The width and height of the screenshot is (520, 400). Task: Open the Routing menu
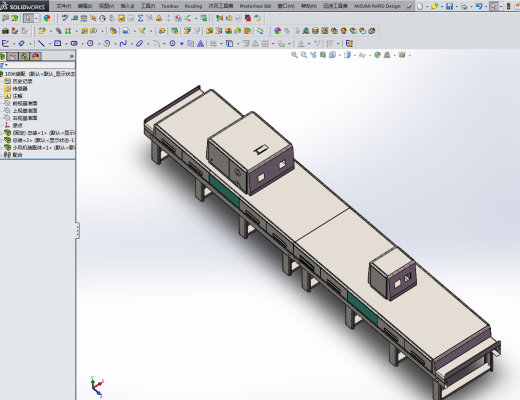(193, 6)
